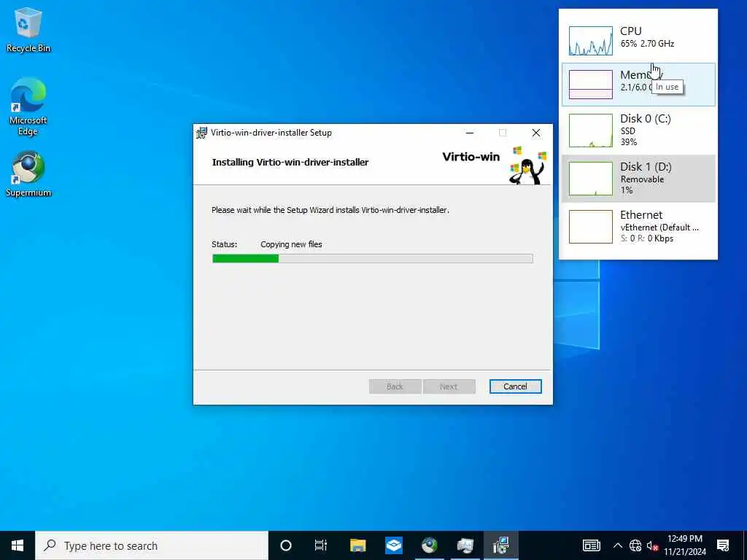This screenshot has height=560, width=747.
Task: Click the 'Copying new files' status text
Action: (291, 244)
